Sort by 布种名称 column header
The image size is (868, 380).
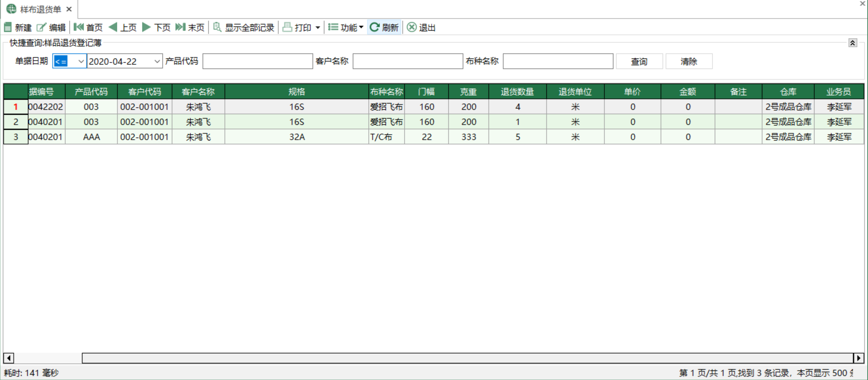(x=387, y=92)
